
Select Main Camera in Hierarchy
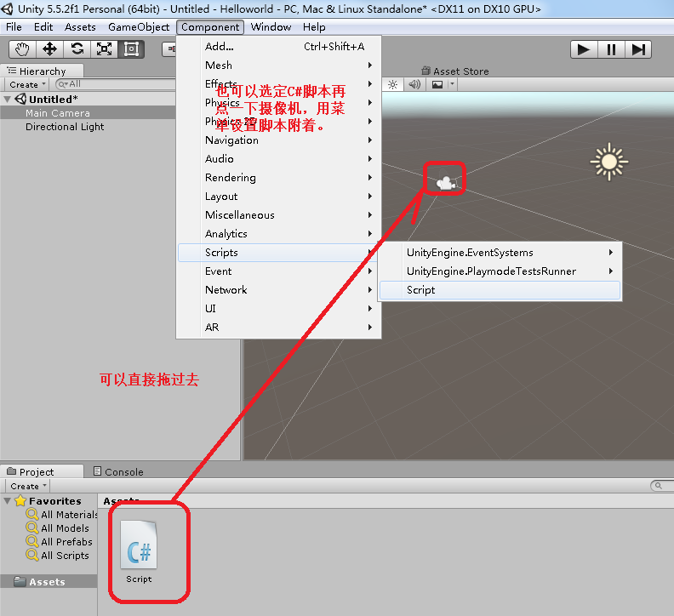coord(88,113)
